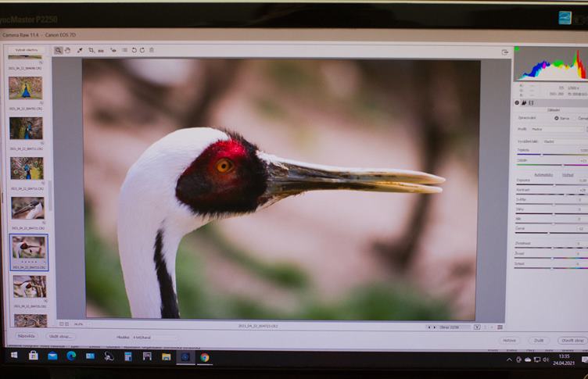Click the Teplota slider handle
588x379 pixels.
[542, 155]
